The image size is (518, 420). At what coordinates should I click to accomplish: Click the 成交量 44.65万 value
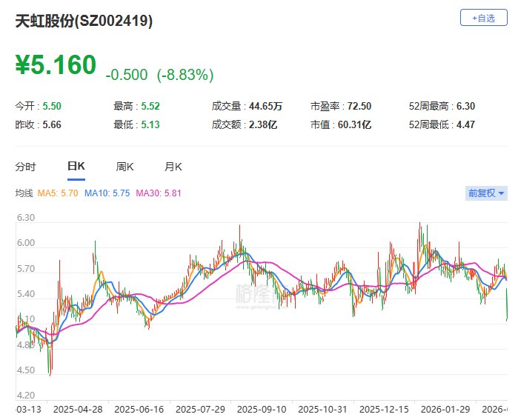[266, 107]
